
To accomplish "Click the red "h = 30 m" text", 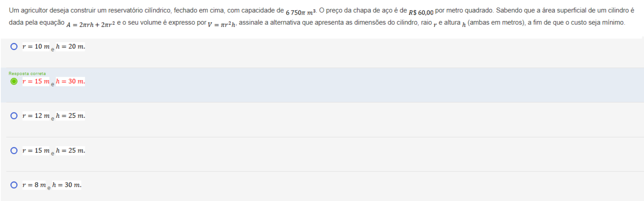I will pos(71,81).
